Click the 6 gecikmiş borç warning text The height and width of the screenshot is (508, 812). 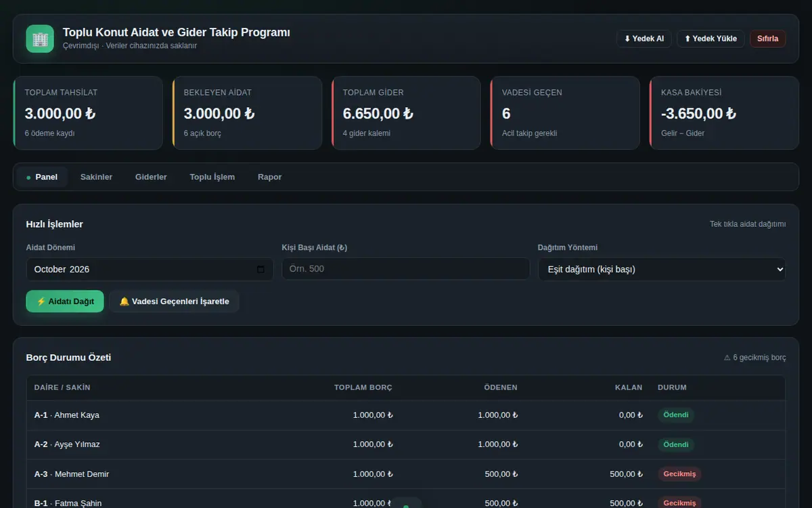[x=755, y=358]
